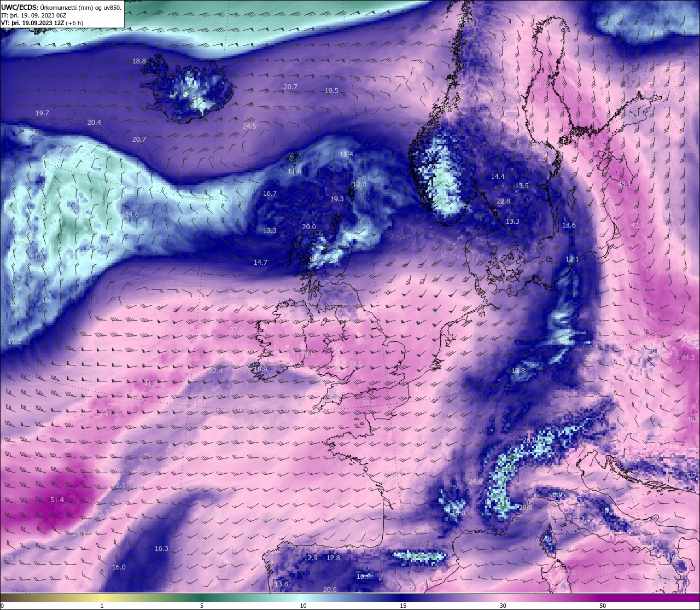This screenshot has width=700, height=610.
Task: Click the 20.6 value at bottom edge
Action: tap(330, 590)
